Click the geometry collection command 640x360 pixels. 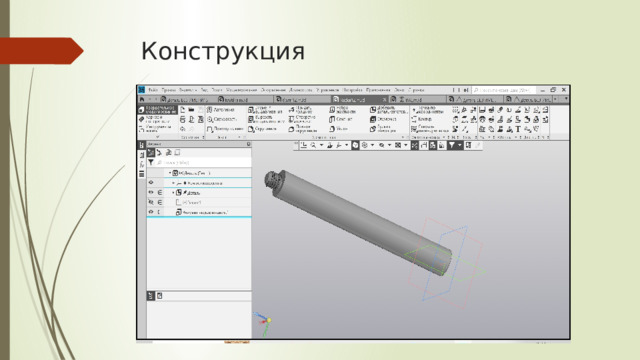(x=429, y=129)
